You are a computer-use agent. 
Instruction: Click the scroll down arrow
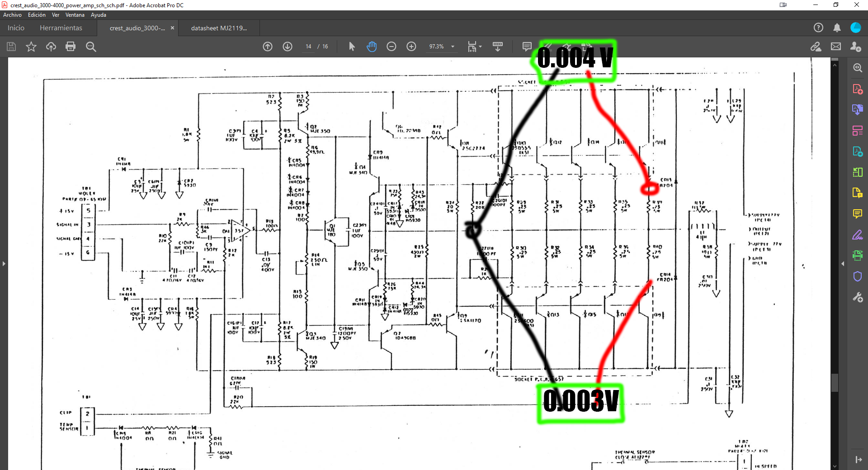point(835,466)
